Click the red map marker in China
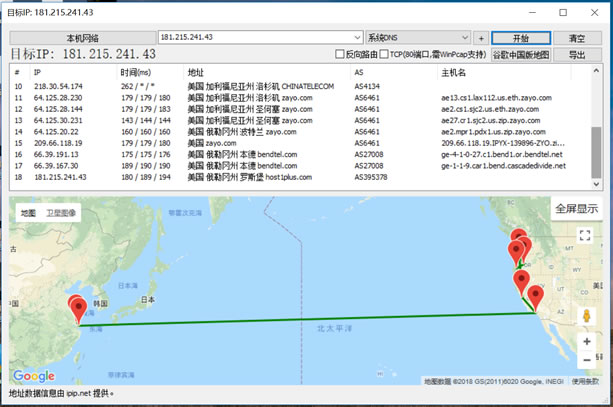 pyautogui.click(x=76, y=307)
